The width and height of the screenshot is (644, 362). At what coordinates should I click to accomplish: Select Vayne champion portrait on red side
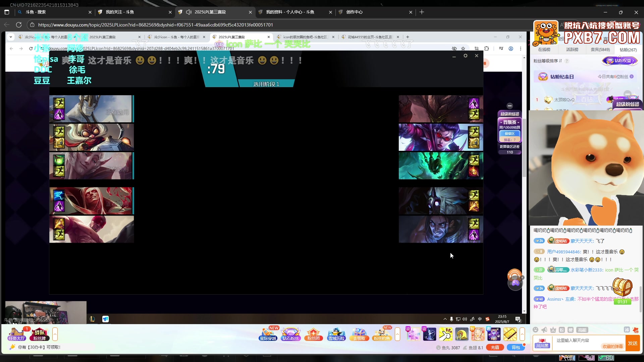[x=441, y=137]
